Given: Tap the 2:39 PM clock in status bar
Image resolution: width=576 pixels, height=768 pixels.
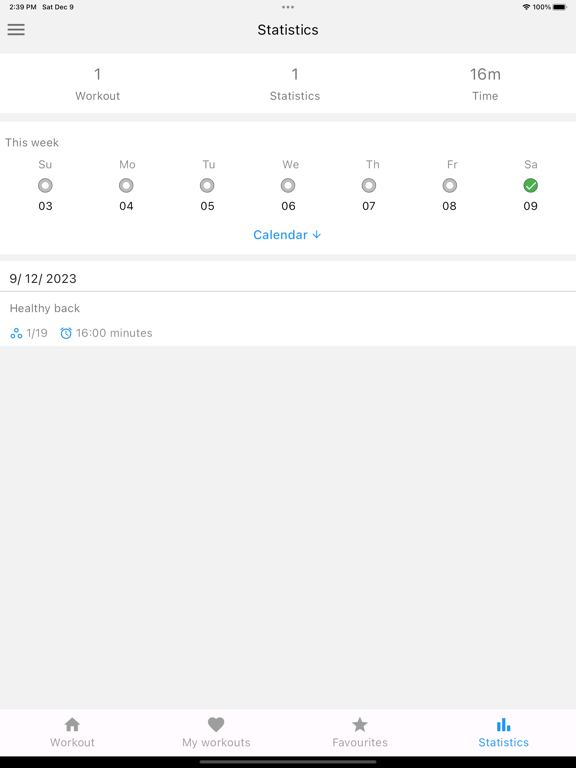Looking at the screenshot, I should (23, 7).
